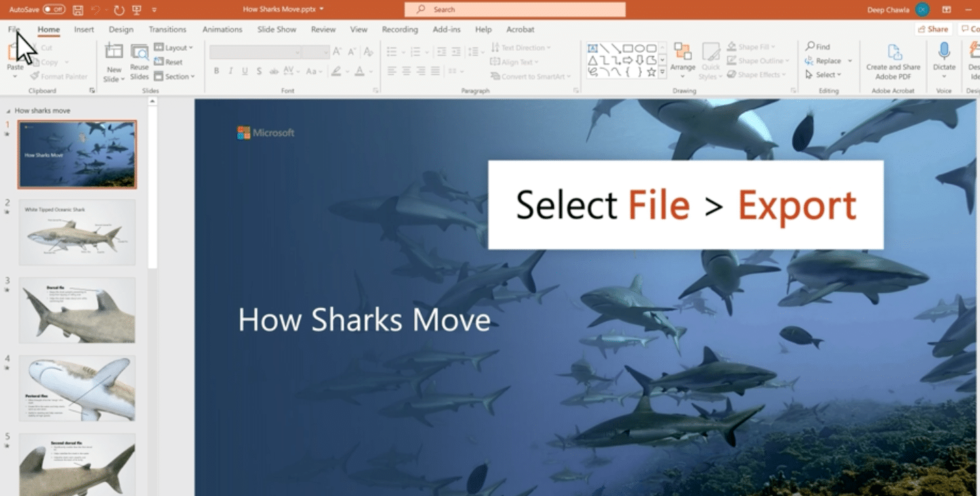
Task: Select slide 4 thumbnail
Action: click(x=77, y=388)
